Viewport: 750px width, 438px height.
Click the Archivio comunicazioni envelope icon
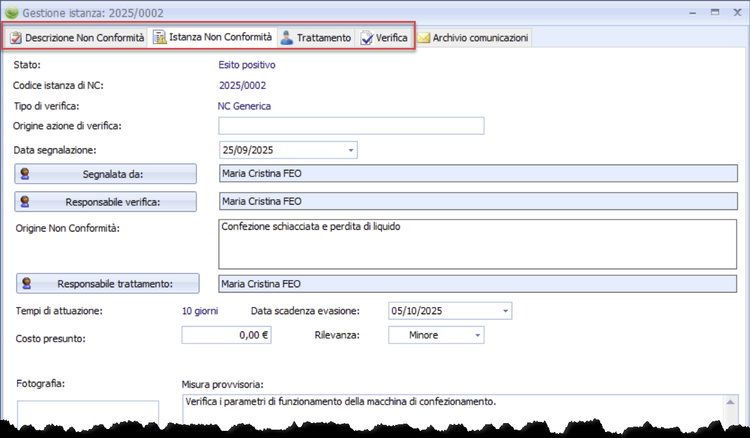(424, 38)
